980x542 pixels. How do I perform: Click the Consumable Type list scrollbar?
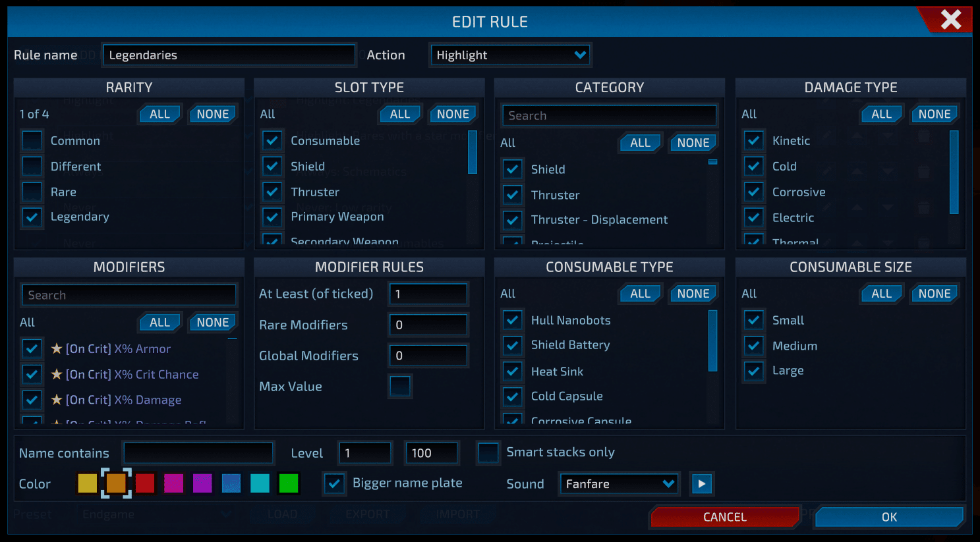click(712, 341)
